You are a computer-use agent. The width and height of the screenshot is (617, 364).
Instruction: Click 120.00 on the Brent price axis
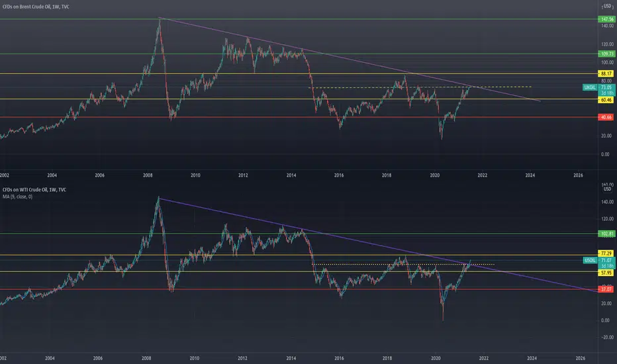607,44
